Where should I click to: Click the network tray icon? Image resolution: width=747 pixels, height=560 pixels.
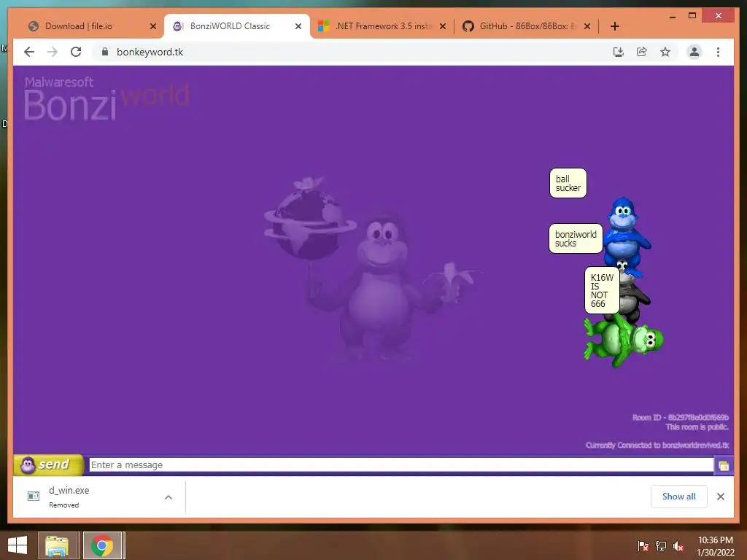click(661, 546)
